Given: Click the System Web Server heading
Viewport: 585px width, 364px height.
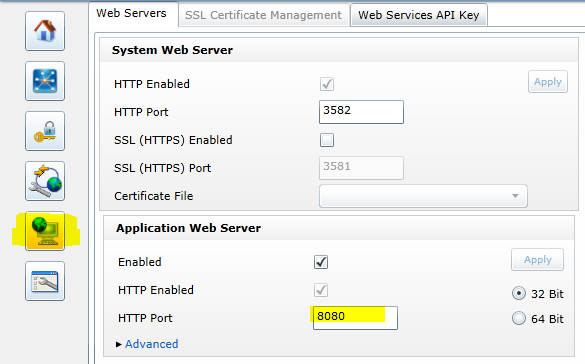Looking at the screenshot, I should (172, 50).
